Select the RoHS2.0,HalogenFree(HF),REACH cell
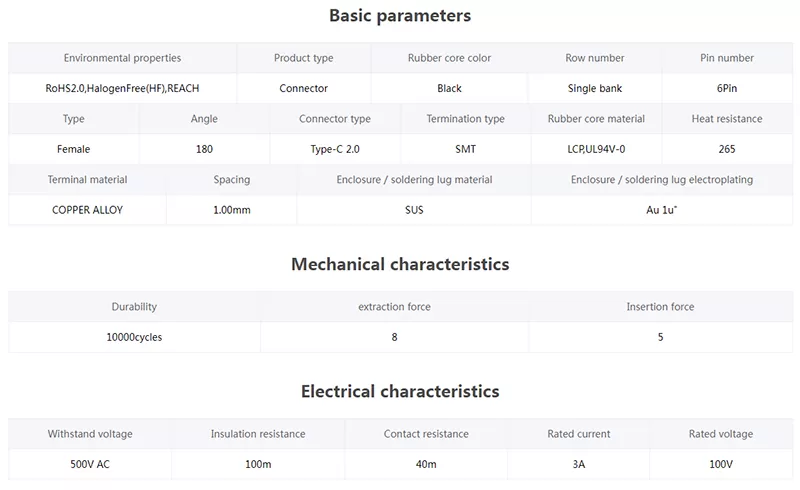Viewport: 800px width, 490px height. (x=122, y=88)
